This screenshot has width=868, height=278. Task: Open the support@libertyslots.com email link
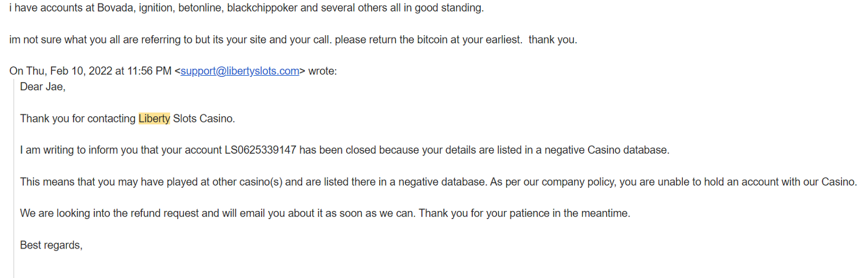pyautogui.click(x=240, y=71)
